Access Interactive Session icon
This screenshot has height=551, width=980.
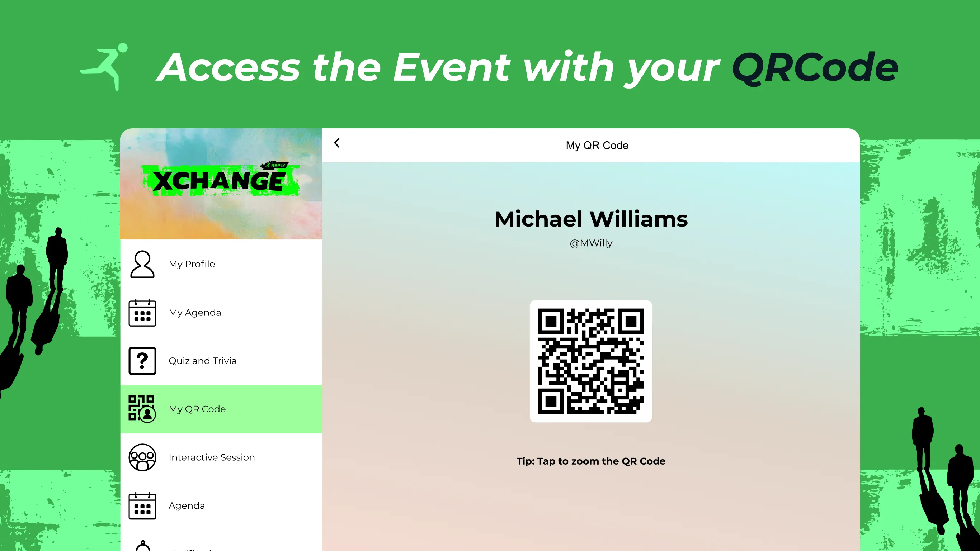[142, 457]
